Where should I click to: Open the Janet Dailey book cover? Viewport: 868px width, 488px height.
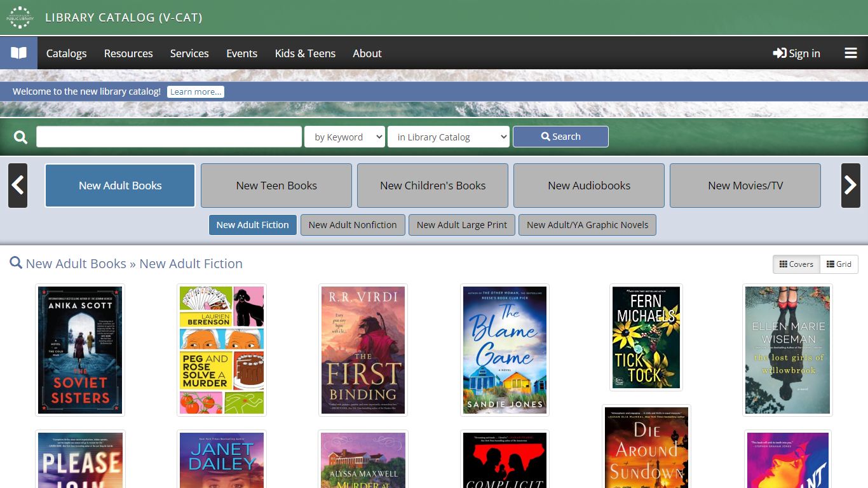[222, 459]
